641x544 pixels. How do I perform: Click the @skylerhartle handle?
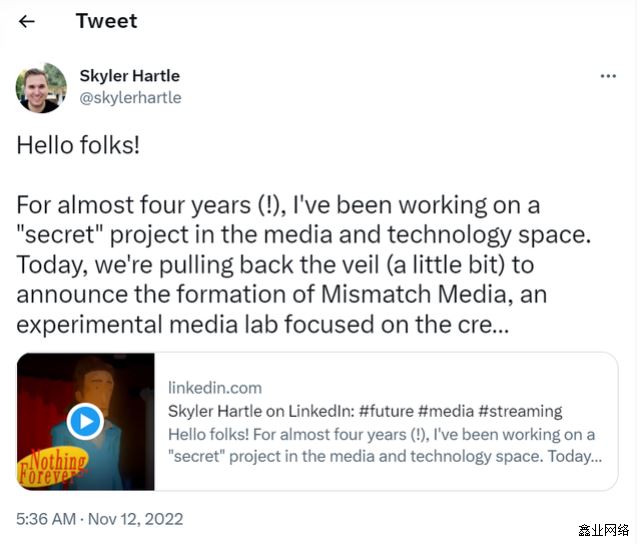(130, 97)
